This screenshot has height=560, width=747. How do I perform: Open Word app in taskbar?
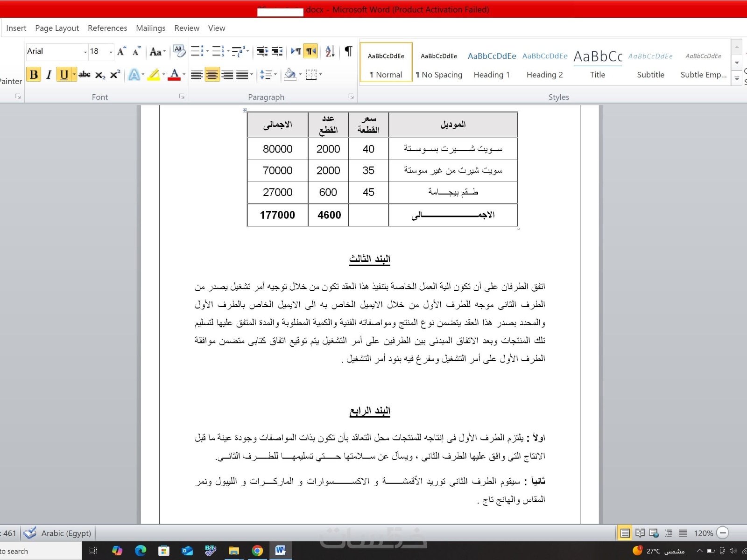click(280, 551)
